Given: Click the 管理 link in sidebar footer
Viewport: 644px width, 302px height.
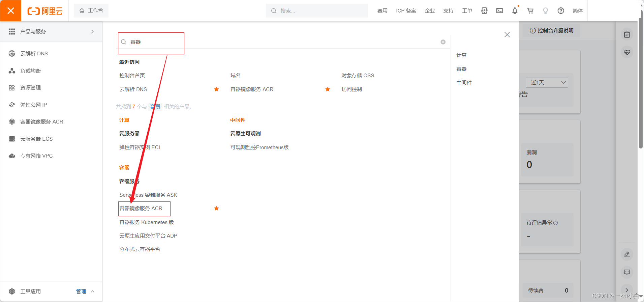Looking at the screenshot, I should point(81,291).
